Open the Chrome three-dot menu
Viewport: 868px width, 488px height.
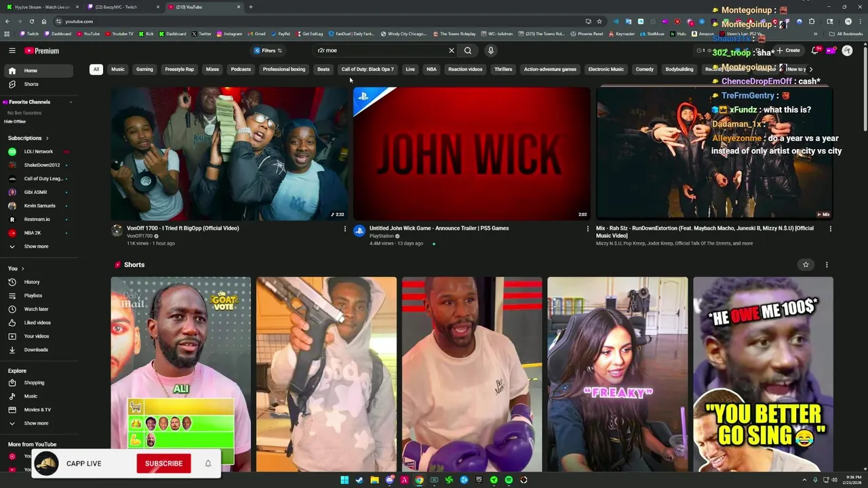click(861, 21)
